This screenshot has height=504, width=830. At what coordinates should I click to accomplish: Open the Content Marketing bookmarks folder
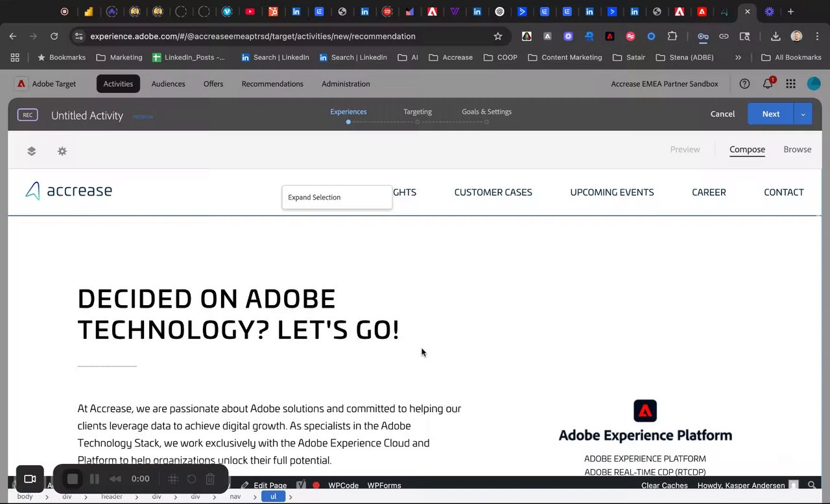coord(565,57)
